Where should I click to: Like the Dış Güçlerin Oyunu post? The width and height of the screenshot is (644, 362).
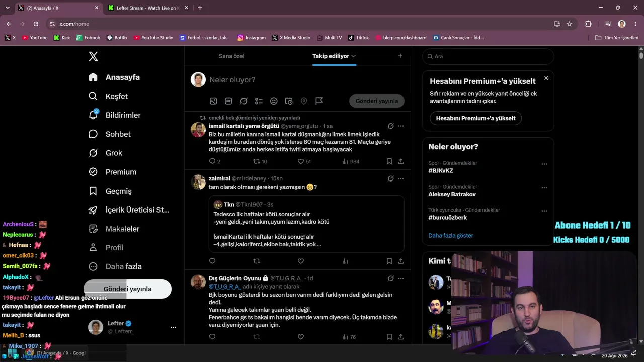301,337
